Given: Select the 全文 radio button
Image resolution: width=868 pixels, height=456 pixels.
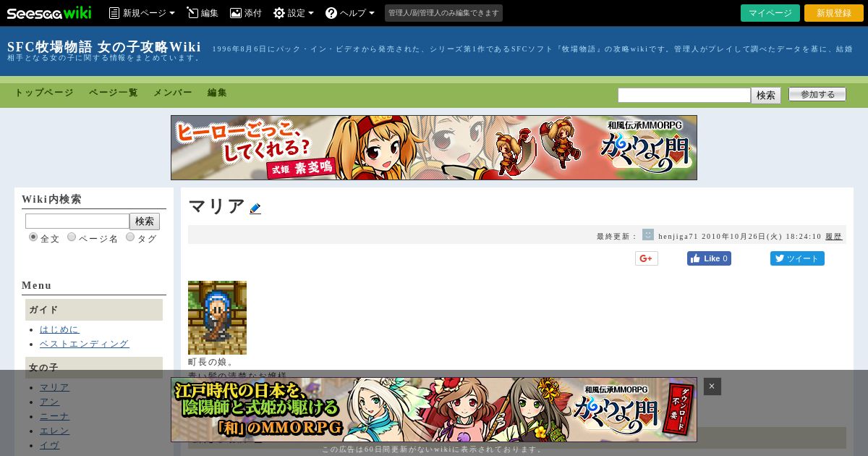Looking at the screenshot, I should pyautogui.click(x=33, y=237).
